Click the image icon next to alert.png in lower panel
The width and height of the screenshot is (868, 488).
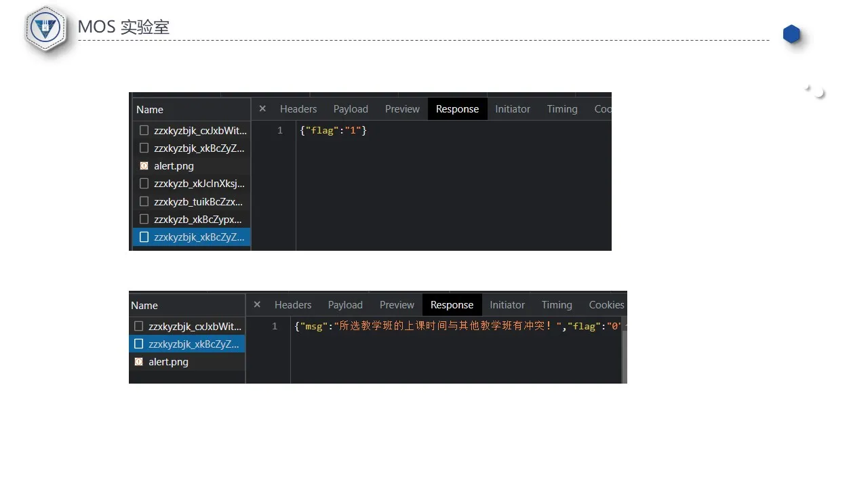tap(138, 362)
